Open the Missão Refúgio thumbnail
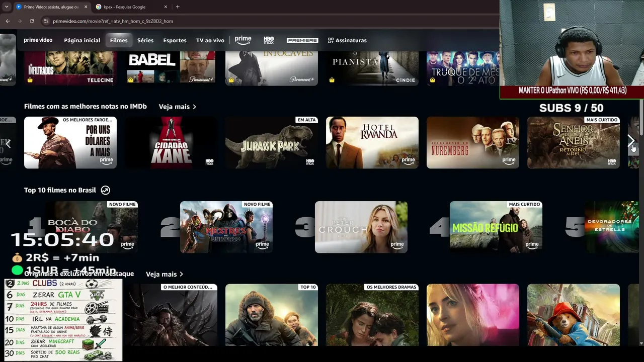Screen dimensions: 644x362 click(x=496, y=227)
